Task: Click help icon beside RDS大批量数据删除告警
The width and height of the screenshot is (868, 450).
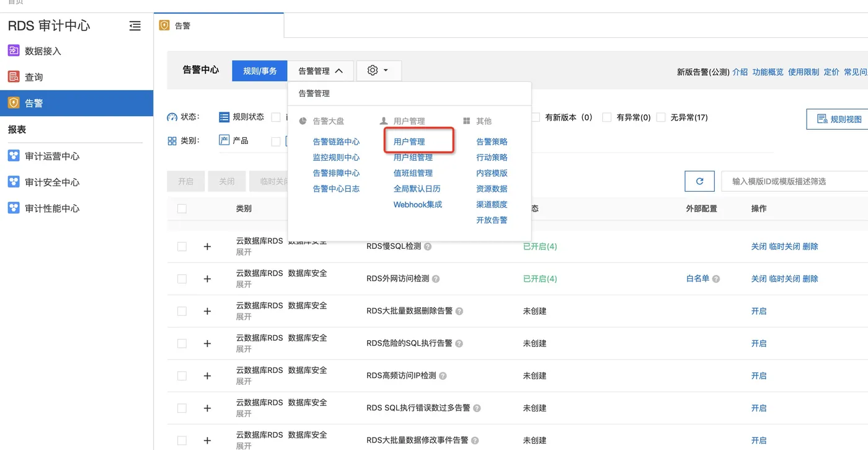Action: [x=459, y=311]
